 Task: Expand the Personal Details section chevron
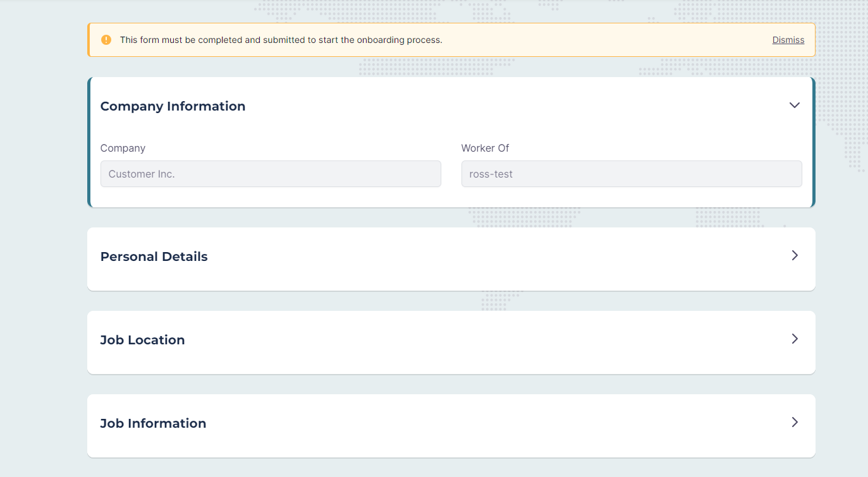click(x=795, y=255)
